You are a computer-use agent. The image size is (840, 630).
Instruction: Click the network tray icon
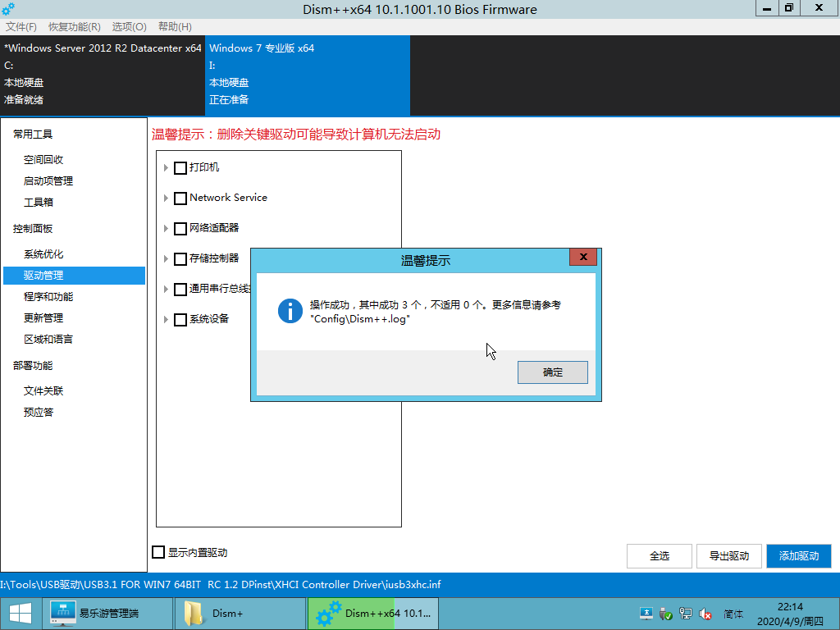point(685,614)
